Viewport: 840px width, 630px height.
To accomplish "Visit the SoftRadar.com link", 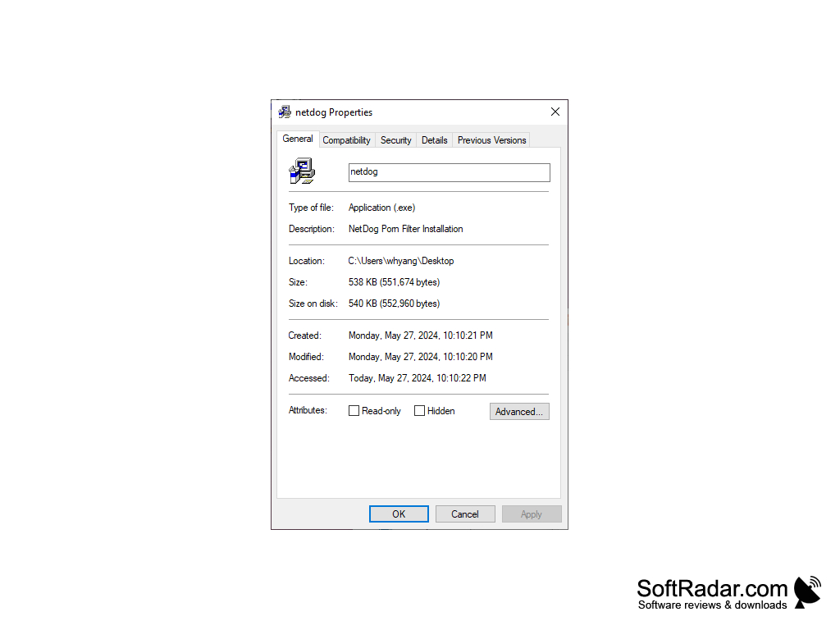I will coord(710,587).
